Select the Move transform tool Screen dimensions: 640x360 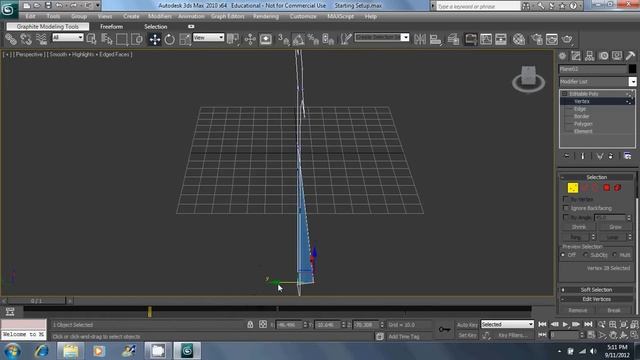click(x=155, y=39)
